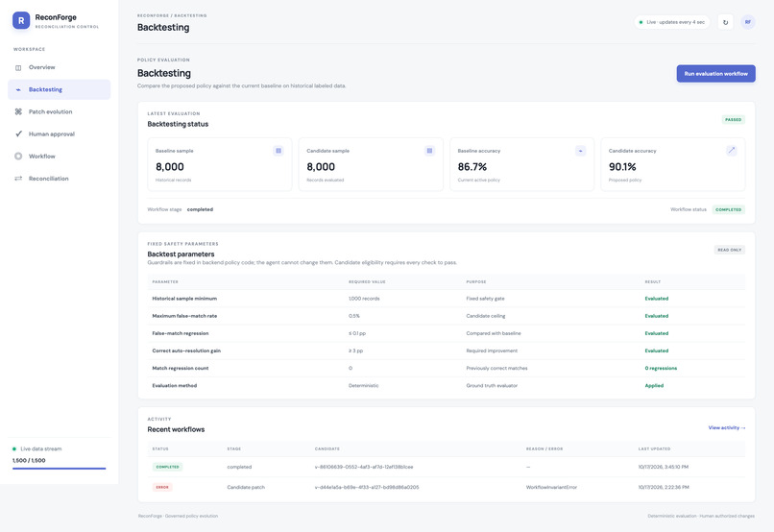Viewport: 774px width, 532px height.
Task: Click the COMPLETED badge in Recent workflows
Action: [x=167, y=467]
